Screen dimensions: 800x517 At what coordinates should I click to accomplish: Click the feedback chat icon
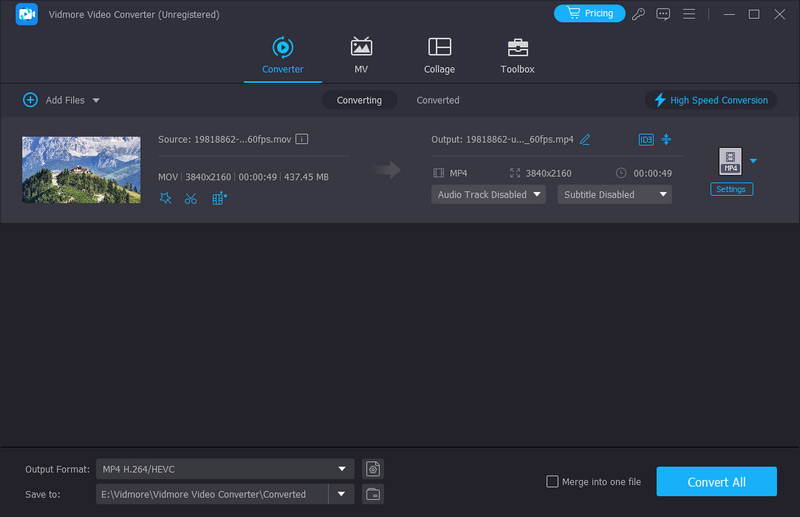pos(663,14)
